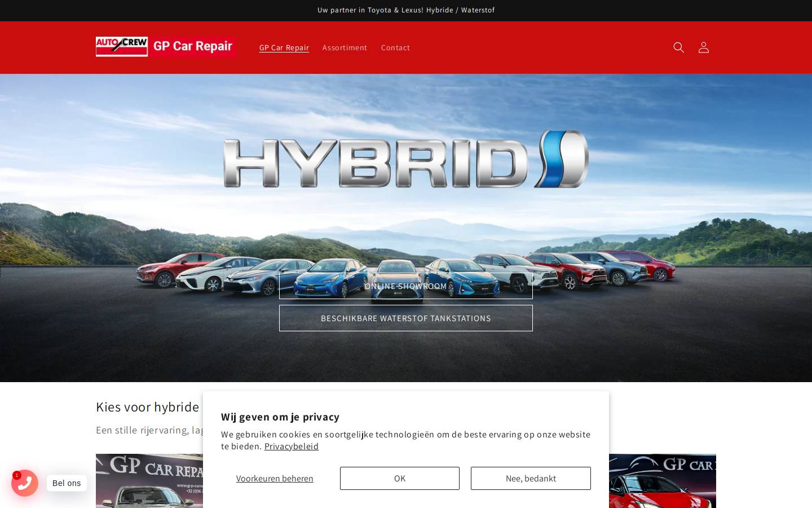Open the search magnifier icon
Viewport: 812px width, 508px height.
point(678,47)
